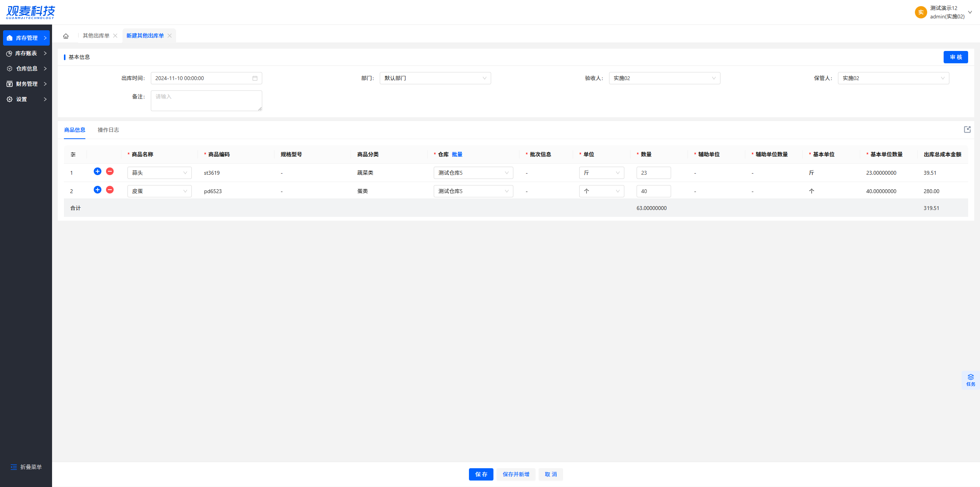This screenshot has height=487, width=980.
Task: Open the 验收人 dropdown
Action: [x=664, y=78]
